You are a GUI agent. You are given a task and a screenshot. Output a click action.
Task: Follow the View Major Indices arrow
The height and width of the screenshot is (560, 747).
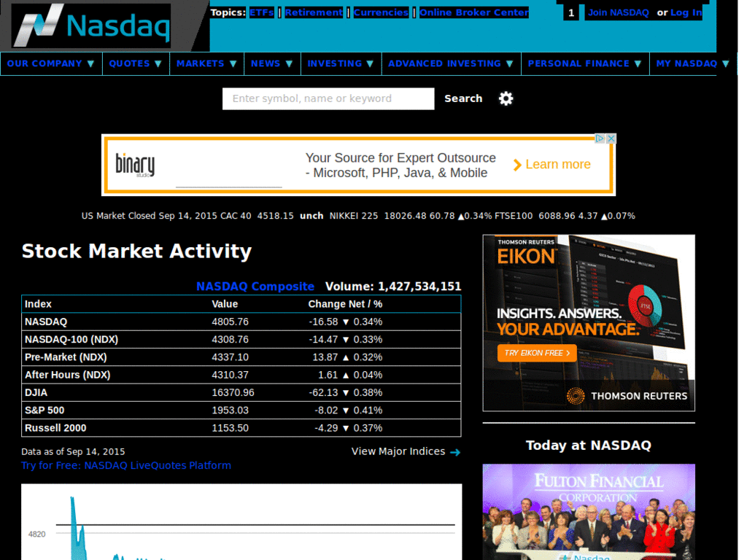coord(455,452)
